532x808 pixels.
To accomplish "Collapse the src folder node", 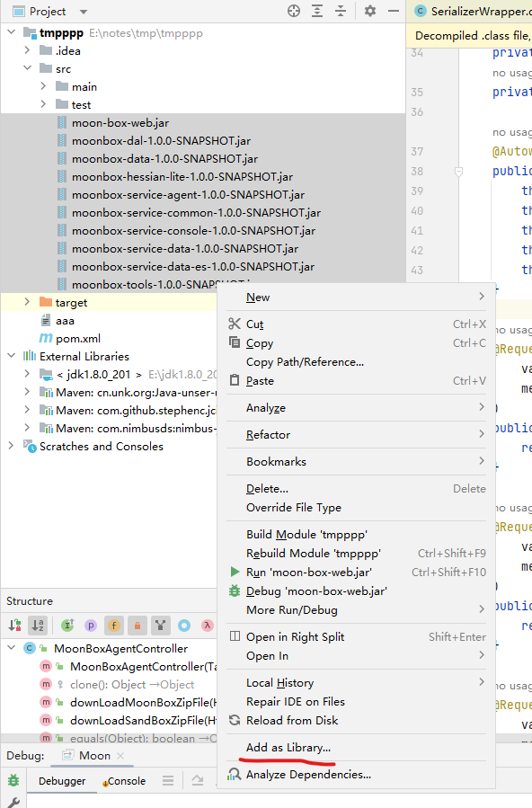I will tap(27, 68).
